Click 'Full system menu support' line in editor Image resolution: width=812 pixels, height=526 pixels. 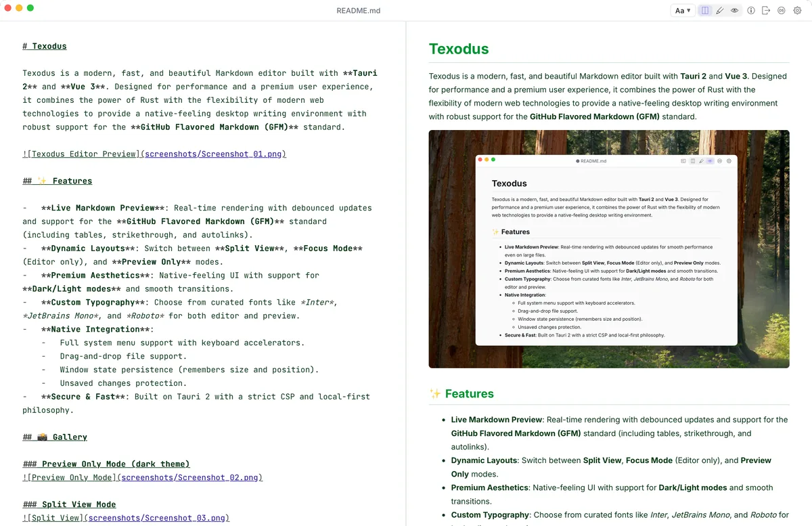[182, 343]
